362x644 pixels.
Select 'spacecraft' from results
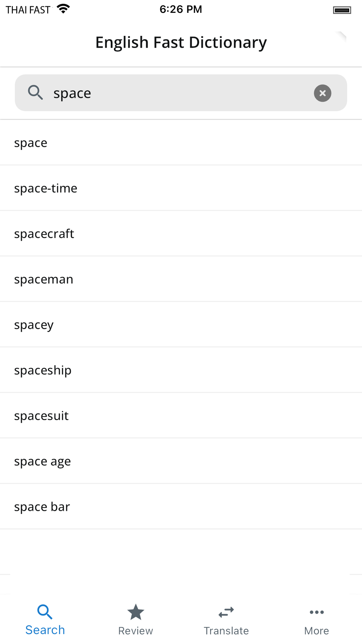click(44, 234)
